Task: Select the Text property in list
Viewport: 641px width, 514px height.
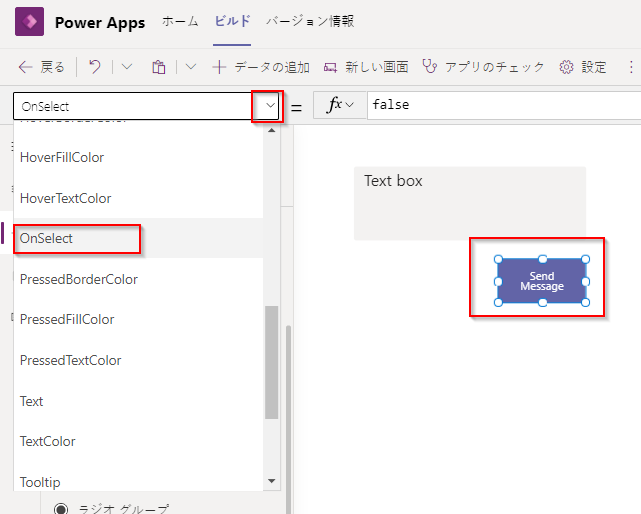Action: 138,401
